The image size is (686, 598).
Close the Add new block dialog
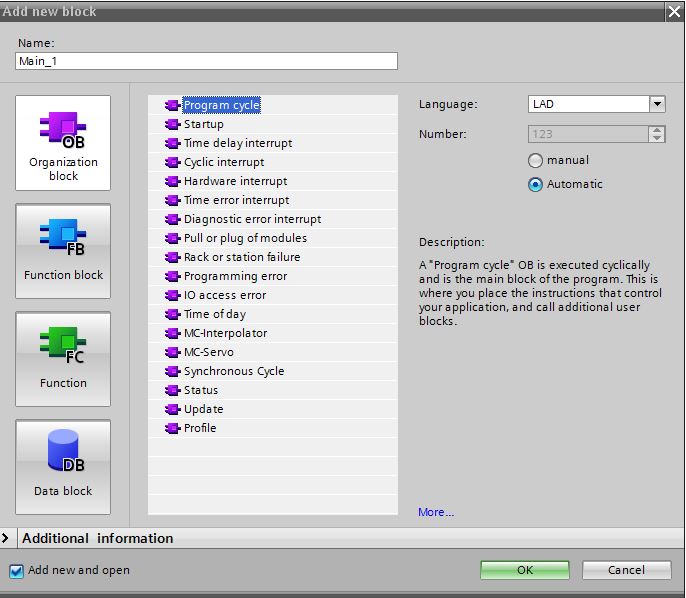coord(674,12)
